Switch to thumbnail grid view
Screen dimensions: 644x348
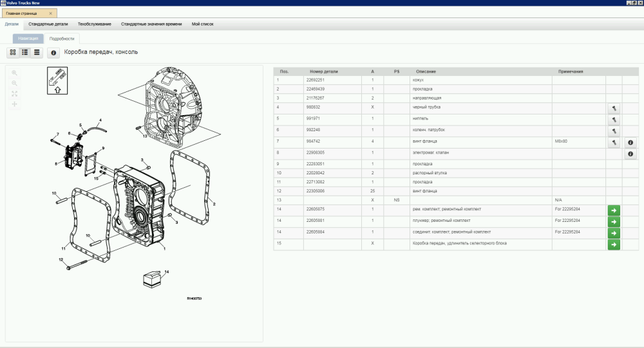tap(13, 52)
